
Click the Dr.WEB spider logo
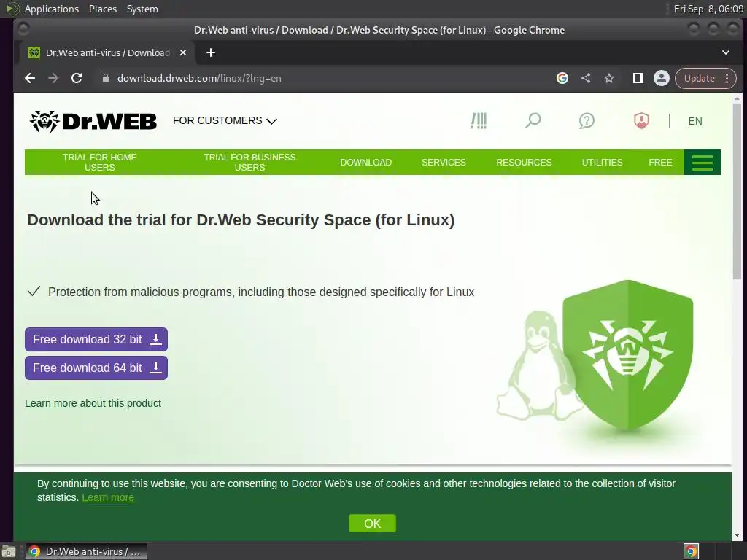[x=93, y=122]
